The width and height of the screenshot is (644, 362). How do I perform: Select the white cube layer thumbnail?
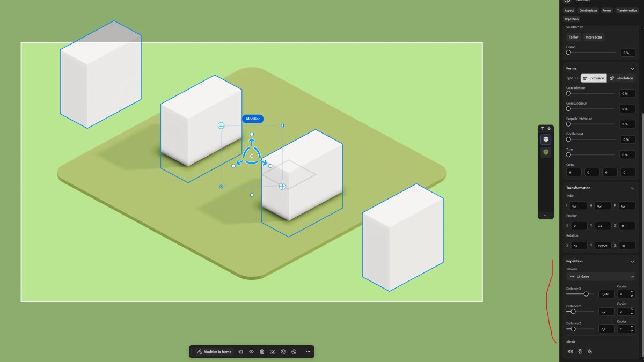coord(546,139)
